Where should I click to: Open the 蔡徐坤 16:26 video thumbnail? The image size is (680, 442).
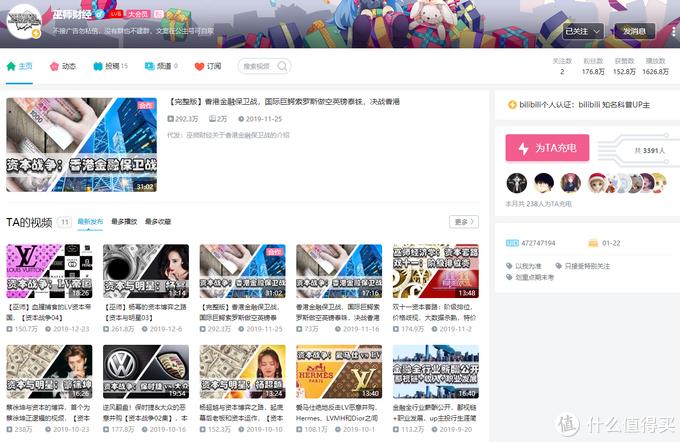point(49,372)
